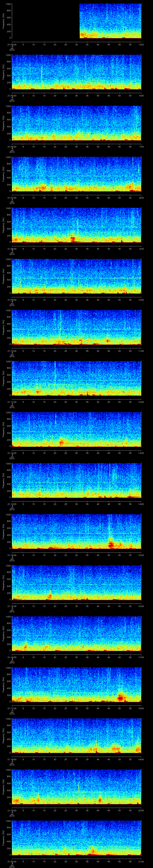The height and width of the screenshot is (868, 153).
Task: Select the '21:19:00' time label
Action: (x=12, y=810)
